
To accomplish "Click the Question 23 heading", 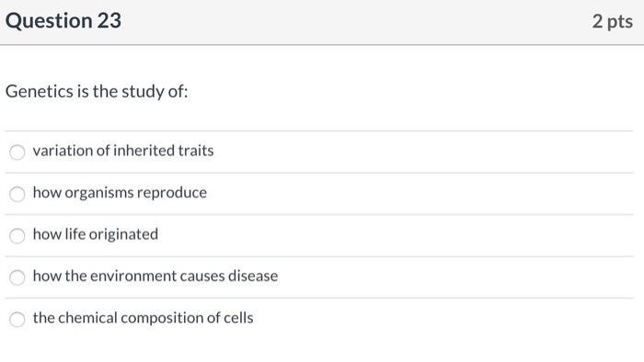I will pos(63,20).
